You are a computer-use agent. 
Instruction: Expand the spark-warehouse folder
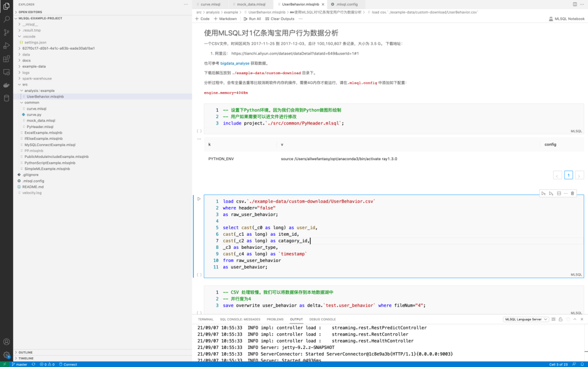pos(37,78)
